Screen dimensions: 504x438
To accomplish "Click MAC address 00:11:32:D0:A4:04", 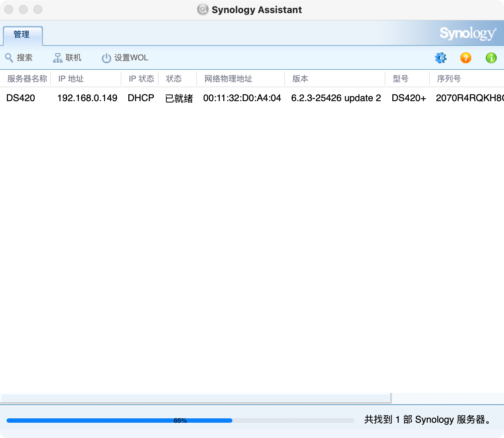I will click(242, 98).
